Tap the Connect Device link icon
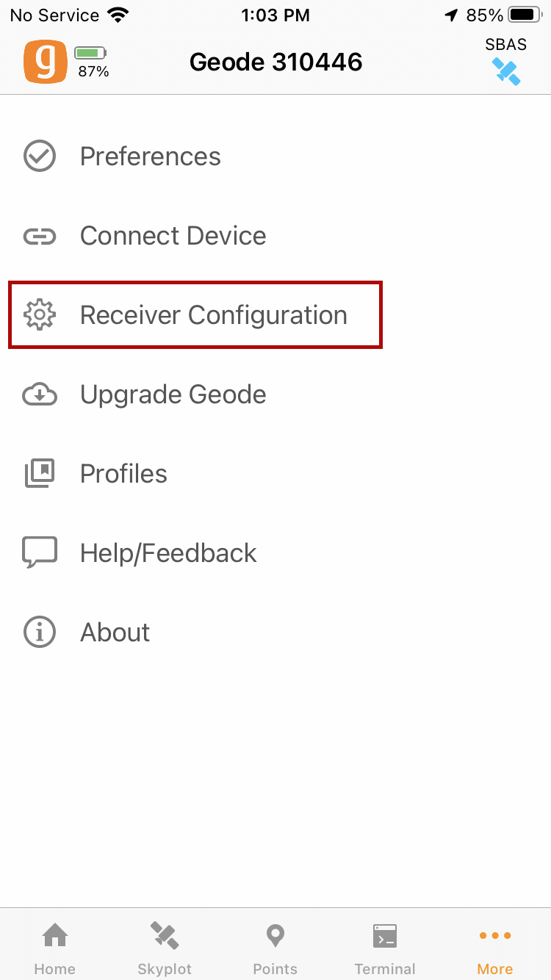This screenshot has height=980, width=551. tap(40, 236)
